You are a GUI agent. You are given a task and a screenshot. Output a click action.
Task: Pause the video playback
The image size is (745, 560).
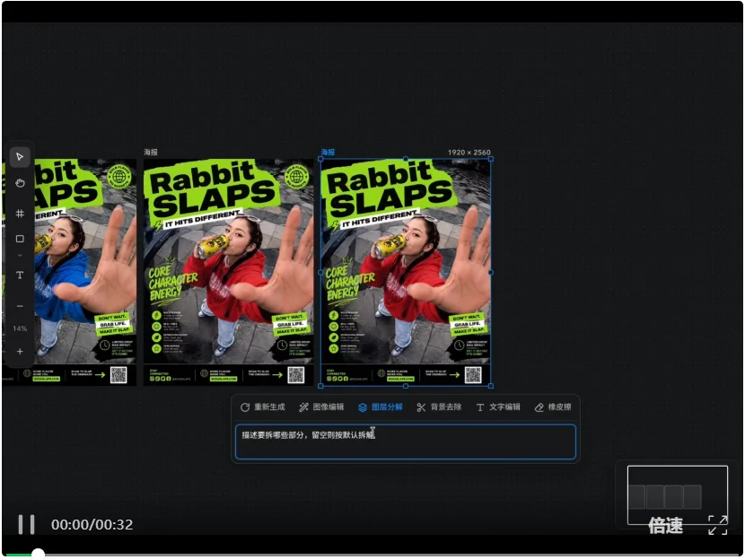tap(26, 524)
